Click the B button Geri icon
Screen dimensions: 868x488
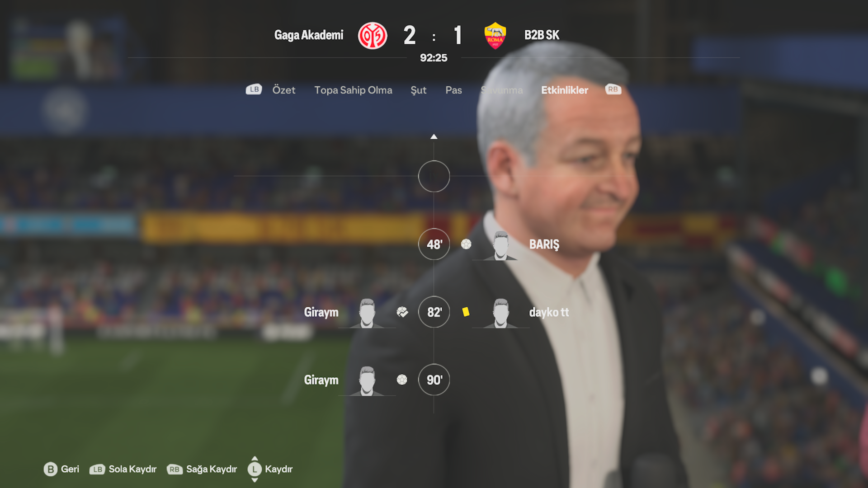[x=51, y=469]
